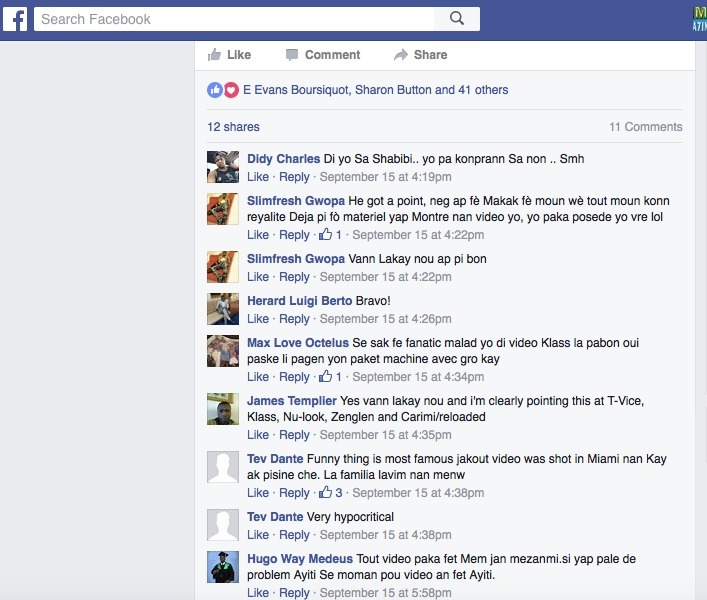Click the Comment button on post
This screenshot has height=600, width=707.
[x=323, y=55]
